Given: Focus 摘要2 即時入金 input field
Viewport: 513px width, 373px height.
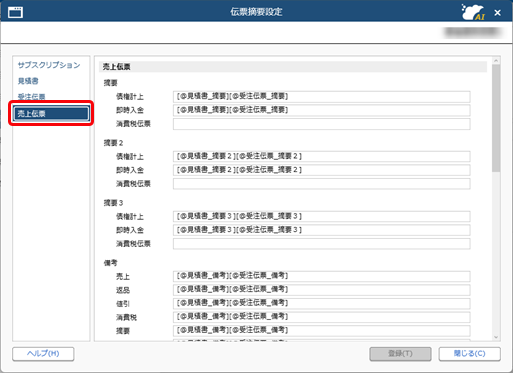Looking at the screenshot, I should [322, 170].
